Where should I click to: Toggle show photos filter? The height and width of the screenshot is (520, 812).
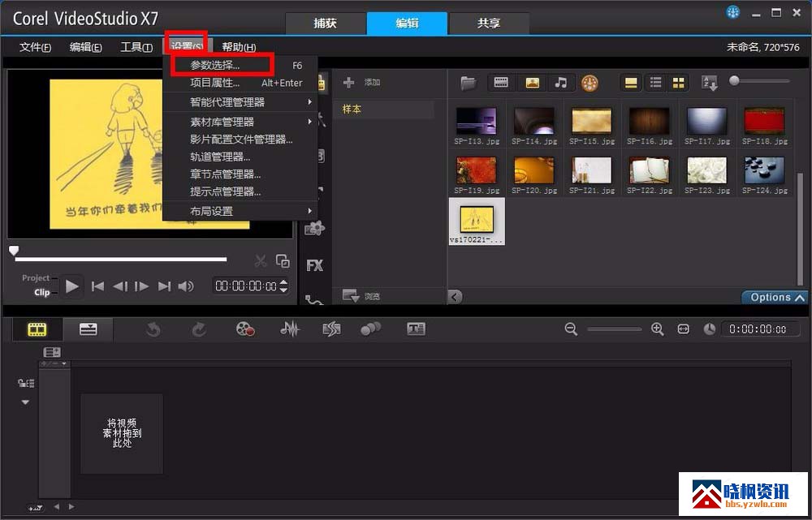click(533, 83)
